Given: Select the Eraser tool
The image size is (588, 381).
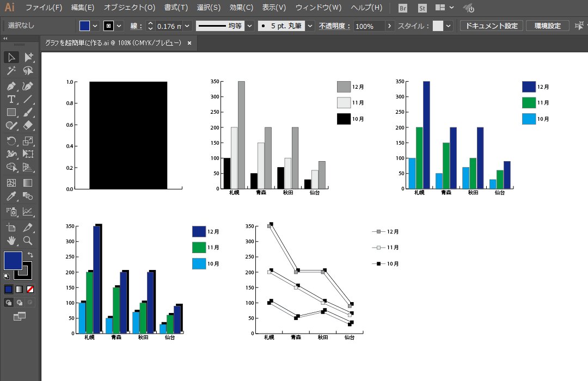Looking at the screenshot, I should point(28,125).
